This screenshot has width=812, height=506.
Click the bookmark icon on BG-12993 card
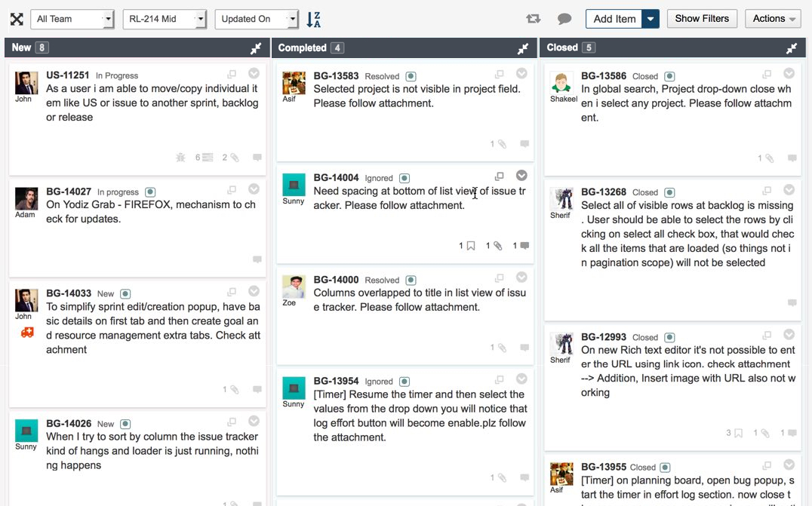click(737, 434)
